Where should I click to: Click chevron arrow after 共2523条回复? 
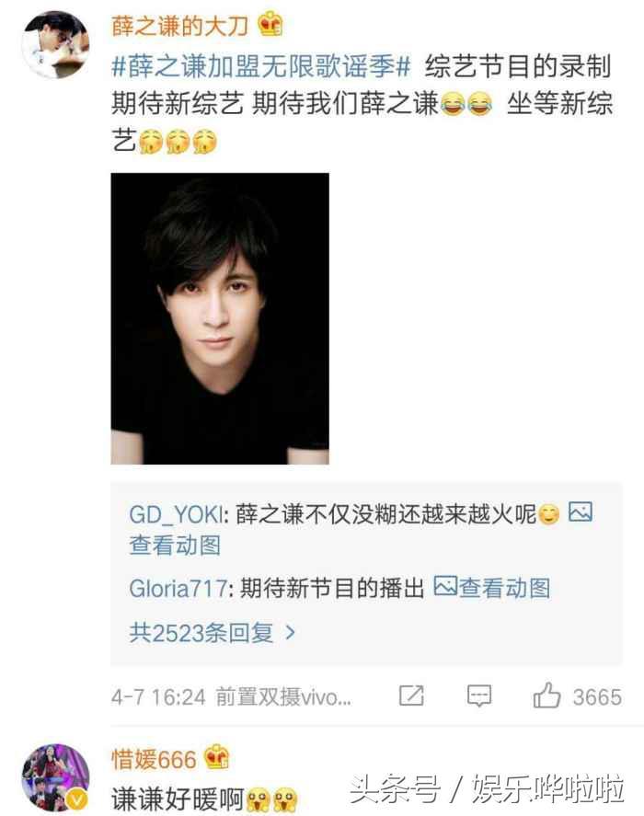(x=290, y=633)
